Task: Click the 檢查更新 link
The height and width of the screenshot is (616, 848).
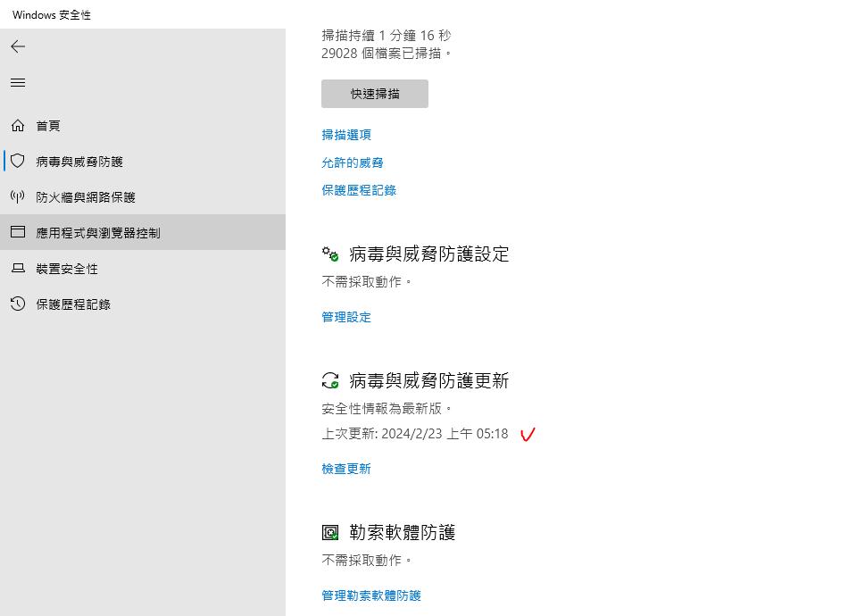Action: pos(346,469)
